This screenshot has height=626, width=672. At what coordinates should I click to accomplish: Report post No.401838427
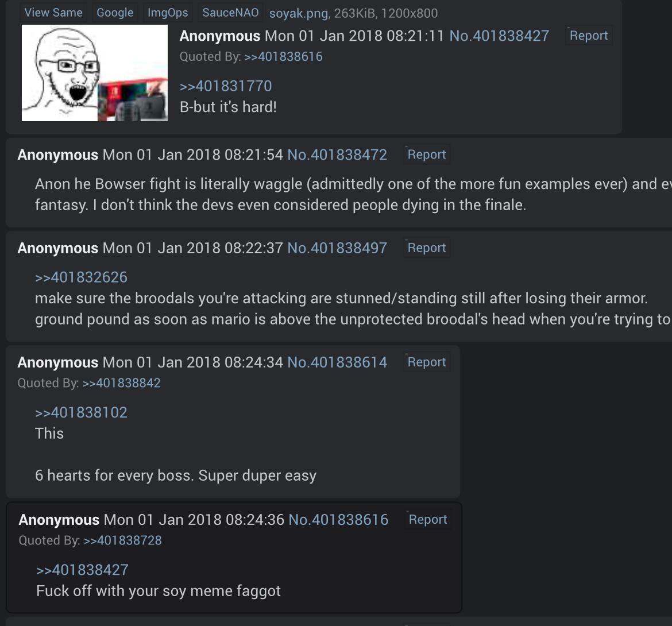coord(588,36)
